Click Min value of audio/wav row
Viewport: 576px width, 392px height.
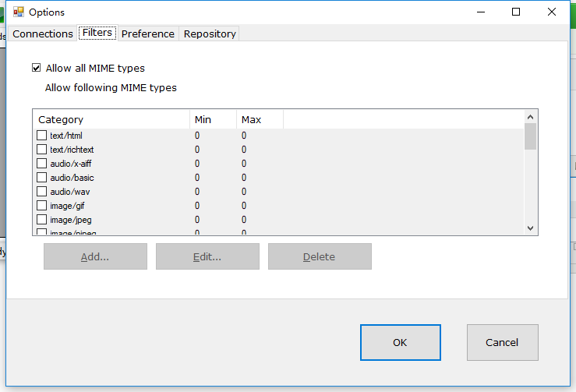click(197, 192)
